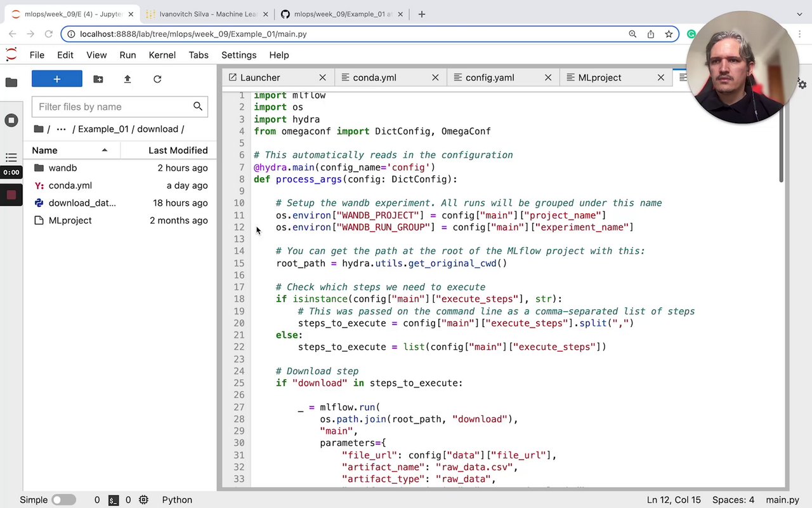Go forward in the browser
The image size is (812, 508).
(x=30, y=34)
